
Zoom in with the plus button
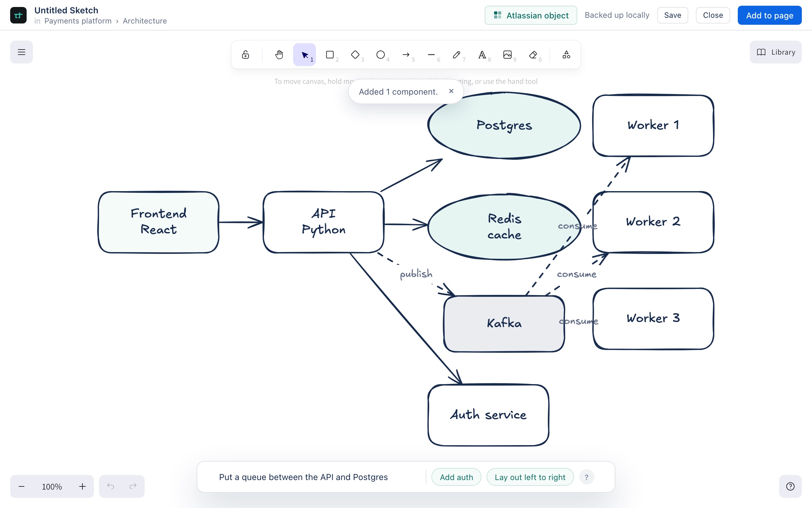pos(82,486)
